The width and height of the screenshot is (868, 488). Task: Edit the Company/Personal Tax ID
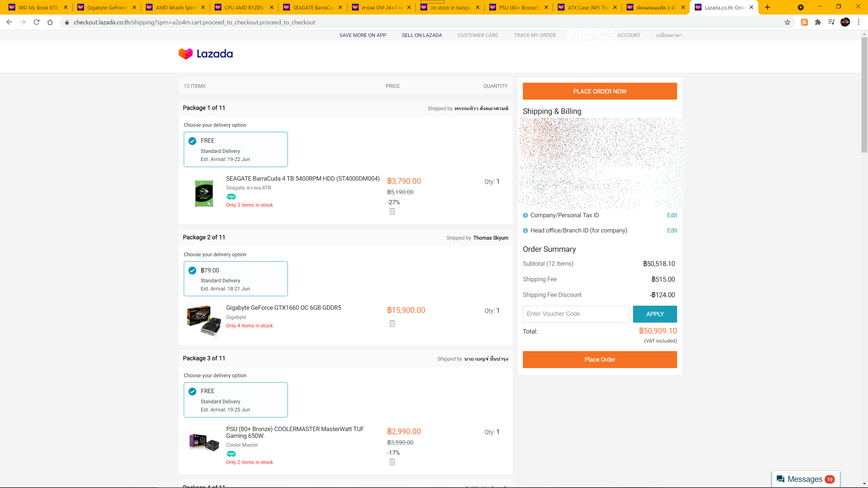pos(672,215)
